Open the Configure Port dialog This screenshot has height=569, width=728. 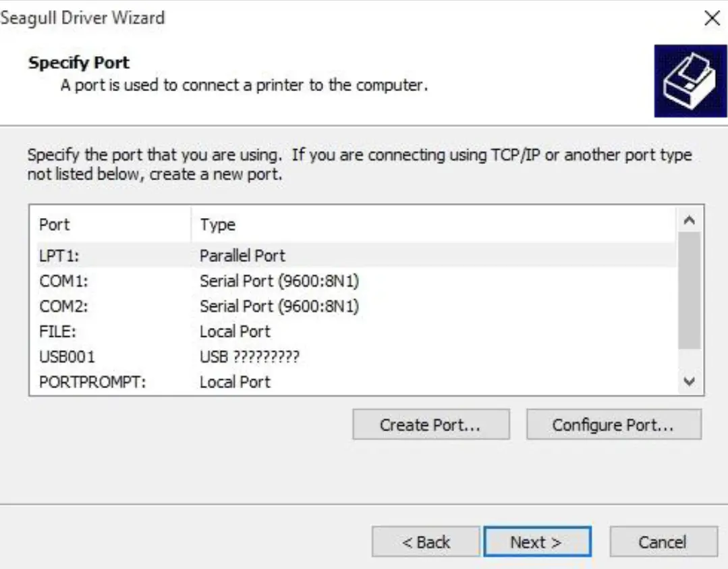point(614,424)
